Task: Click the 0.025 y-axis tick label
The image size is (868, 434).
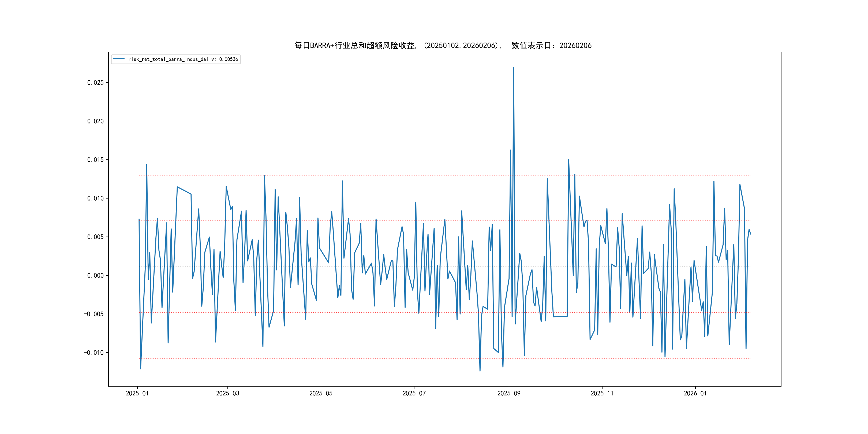Action: pos(95,83)
